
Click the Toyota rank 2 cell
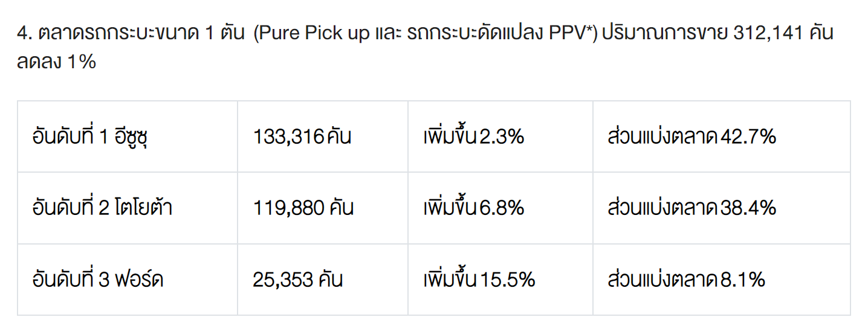tap(102, 208)
